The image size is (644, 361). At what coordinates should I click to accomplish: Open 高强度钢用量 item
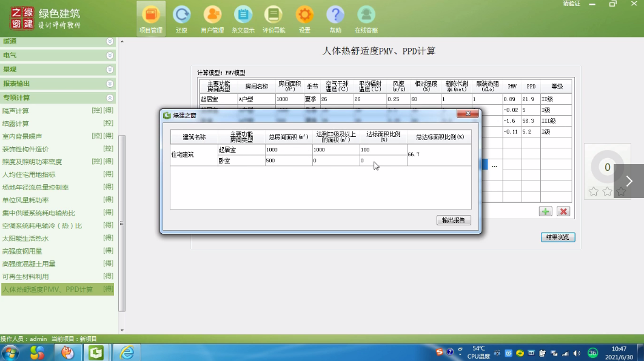click(x=22, y=251)
